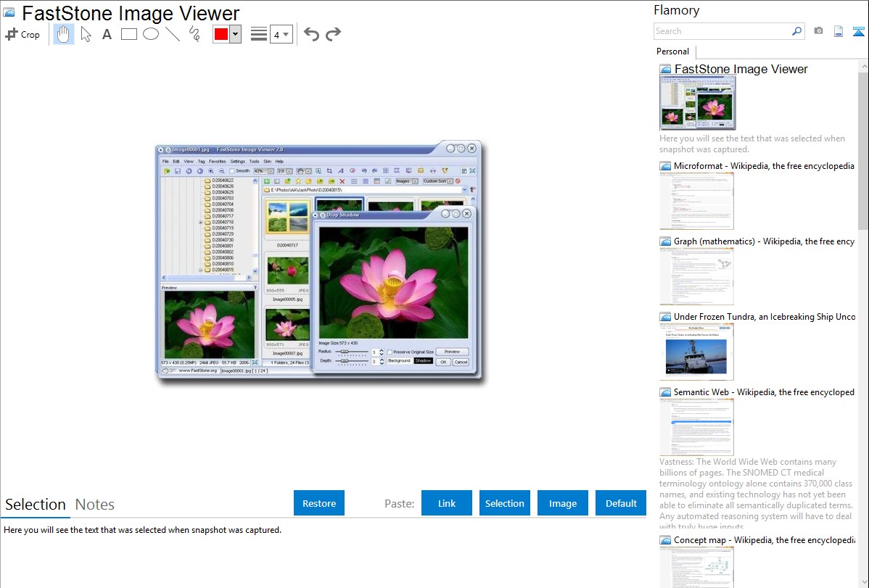The width and height of the screenshot is (869, 588).
Task: Paste as Link button
Action: 447,503
